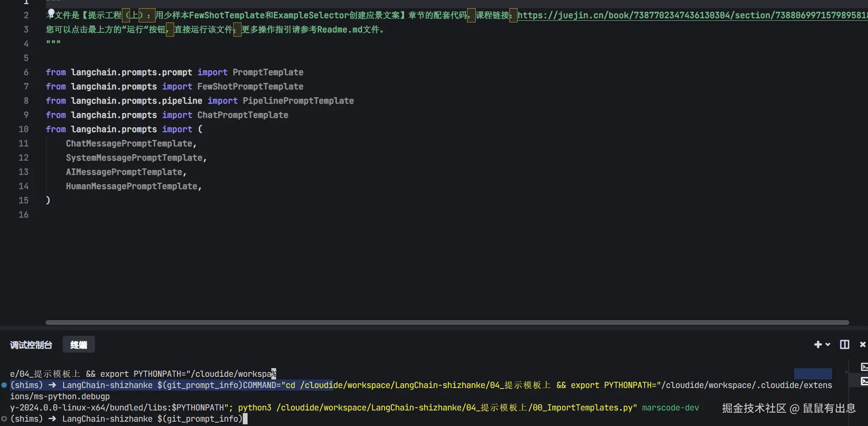
Task: Click the blue command status dot in terminal
Action: pos(4,385)
